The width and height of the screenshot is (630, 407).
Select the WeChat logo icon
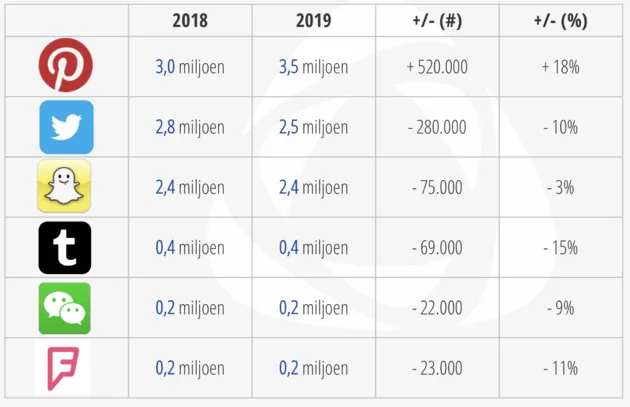[65, 308]
